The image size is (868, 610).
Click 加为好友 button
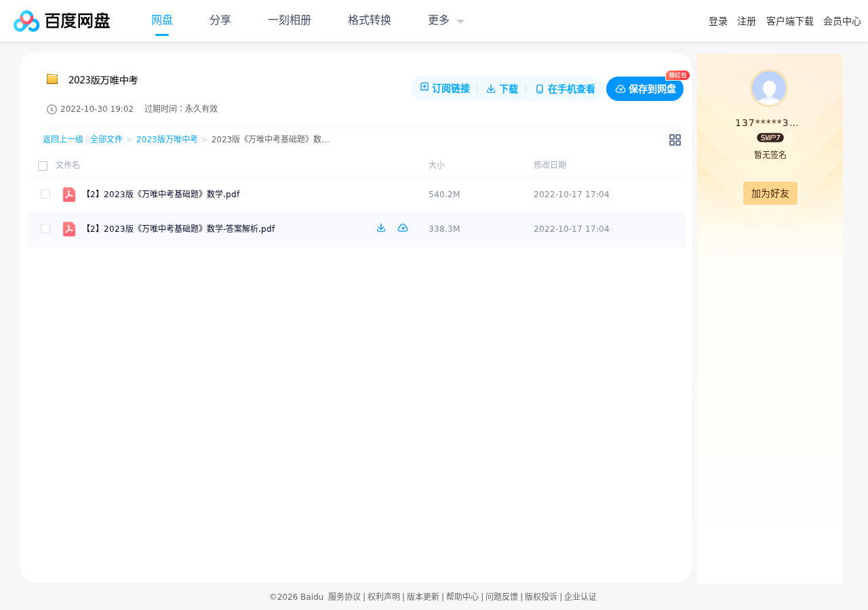[770, 193]
